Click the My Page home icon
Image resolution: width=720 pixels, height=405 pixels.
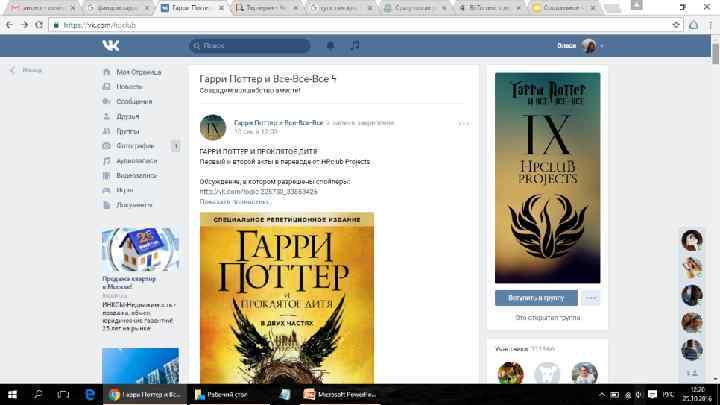107,72
